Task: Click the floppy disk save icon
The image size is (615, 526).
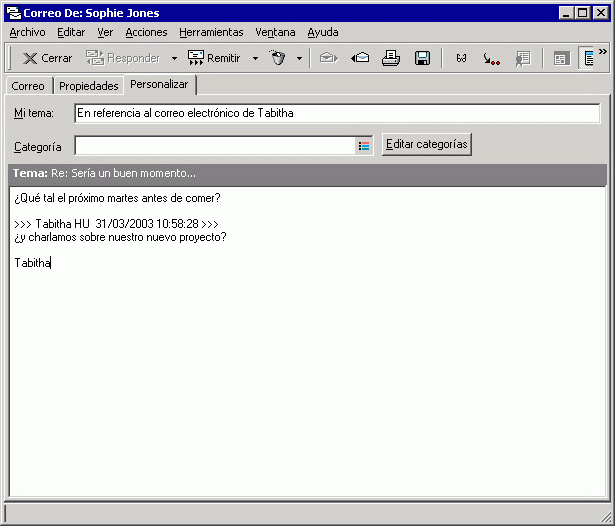Action: (x=422, y=58)
